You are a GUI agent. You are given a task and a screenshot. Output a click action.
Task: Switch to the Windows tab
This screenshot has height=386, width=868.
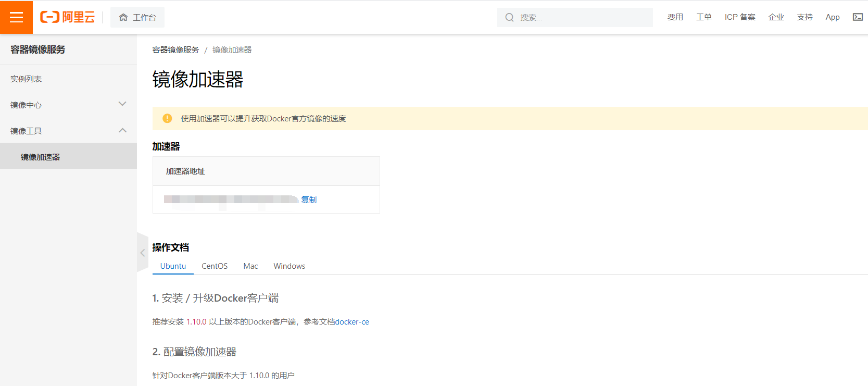(x=290, y=266)
